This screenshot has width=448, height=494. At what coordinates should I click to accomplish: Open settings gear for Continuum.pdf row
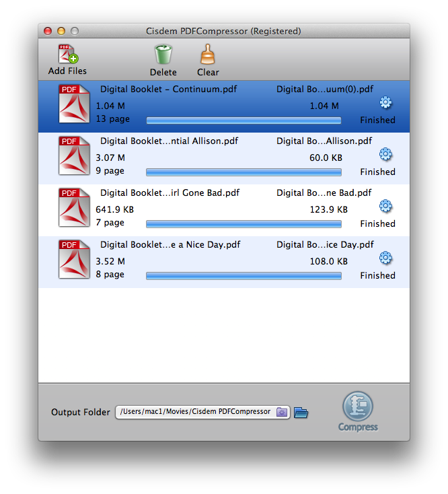click(x=385, y=103)
